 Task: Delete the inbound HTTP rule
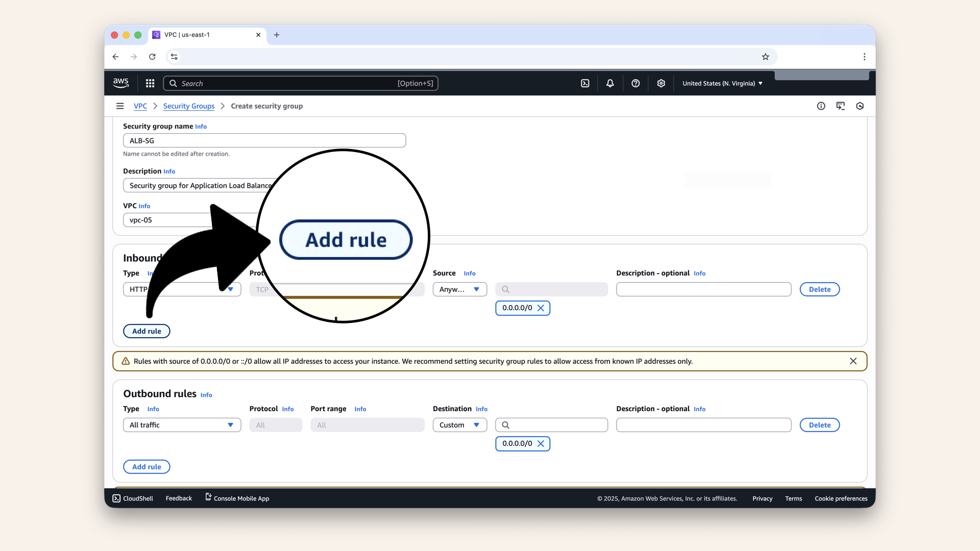pos(819,289)
